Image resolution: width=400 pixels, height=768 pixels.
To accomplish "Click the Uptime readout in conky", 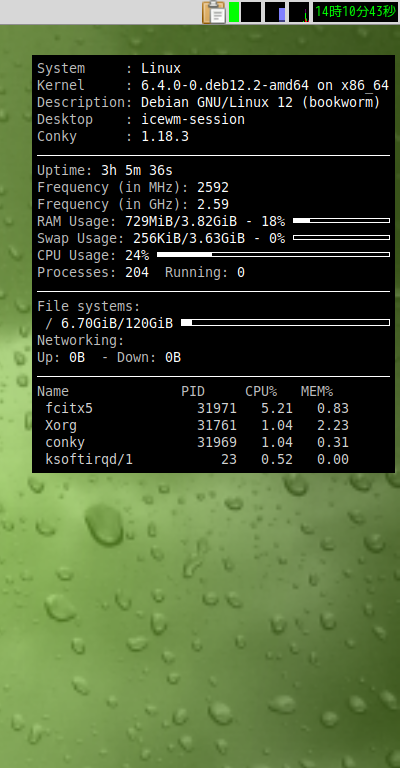I will click(x=105, y=170).
